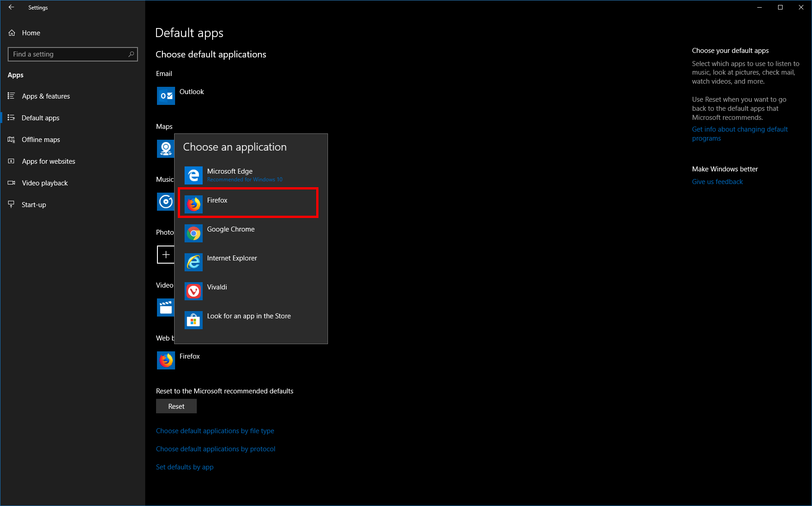Open Set defaults by app link
The height and width of the screenshot is (506, 812).
pos(185,467)
